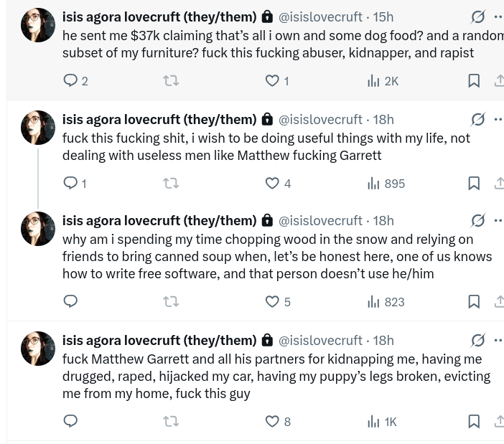This screenshot has height=444, width=504.
Task: Like the tweet posted 15h ago
Action: (x=273, y=81)
